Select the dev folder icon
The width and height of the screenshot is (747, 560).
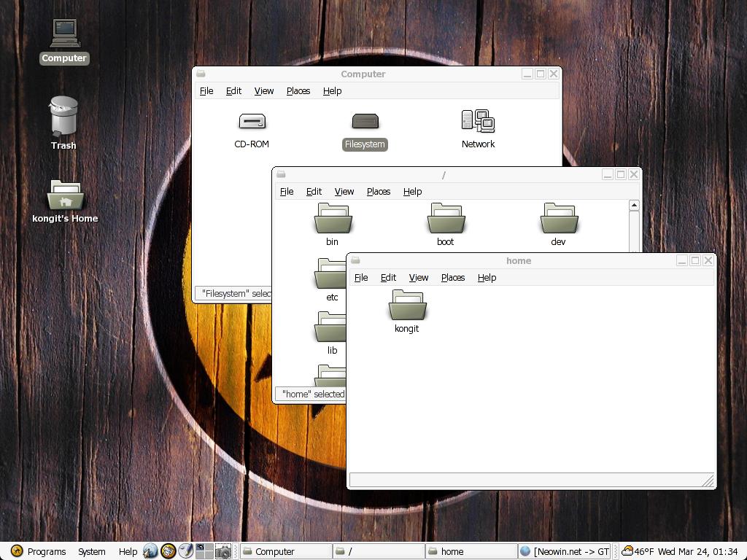pyautogui.click(x=559, y=219)
